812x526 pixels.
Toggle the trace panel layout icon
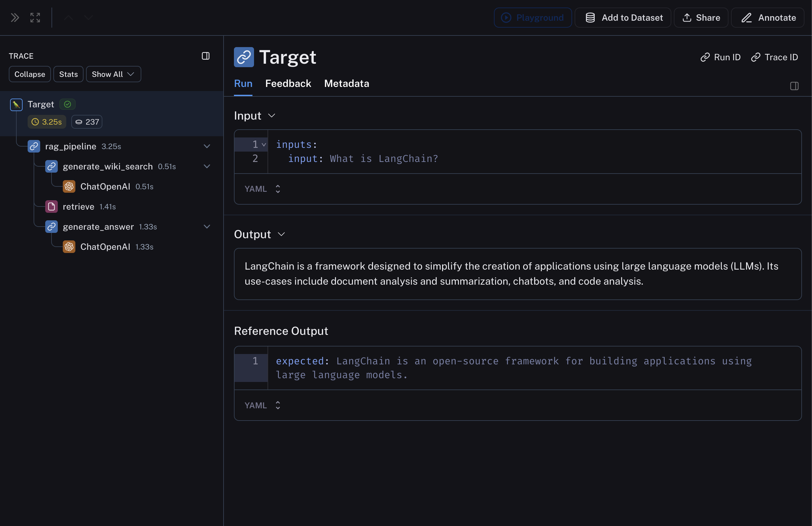[x=205, y=56]
